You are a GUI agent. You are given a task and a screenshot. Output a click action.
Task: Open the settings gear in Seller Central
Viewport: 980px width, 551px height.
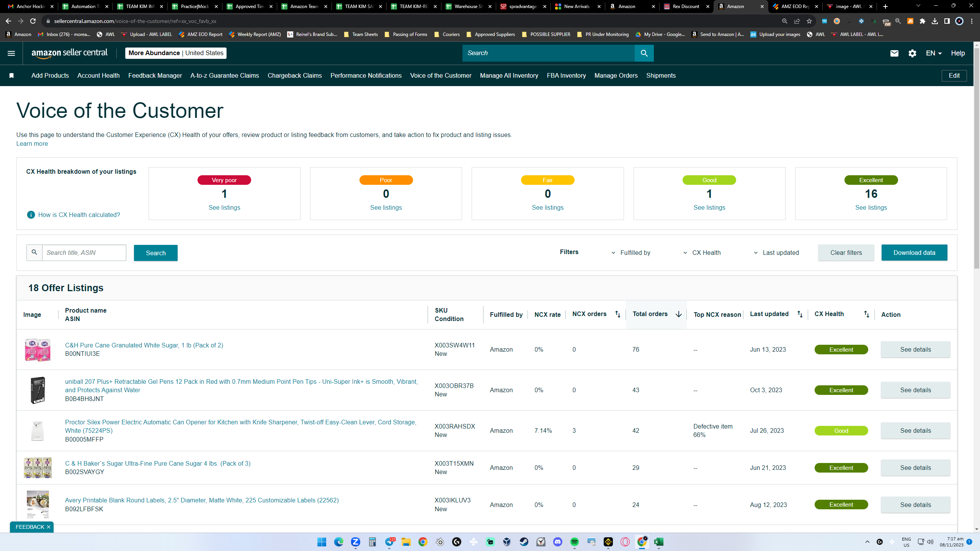912,53
